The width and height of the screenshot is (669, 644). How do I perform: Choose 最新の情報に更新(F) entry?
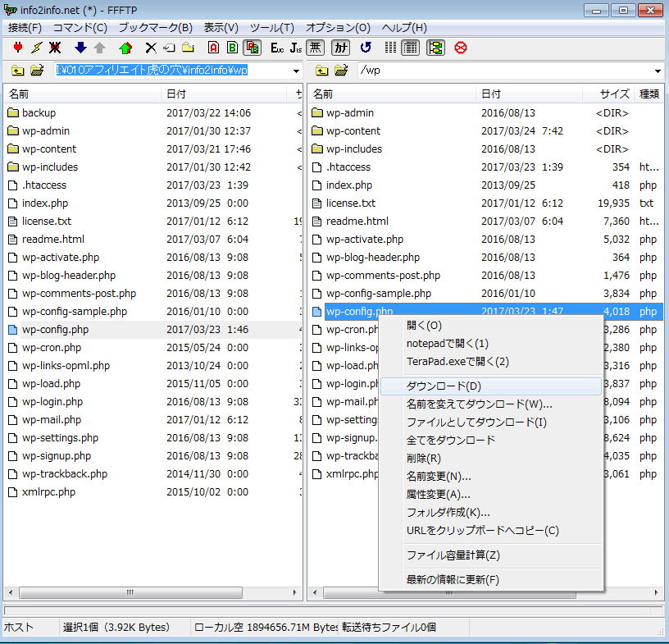[491, 579]
